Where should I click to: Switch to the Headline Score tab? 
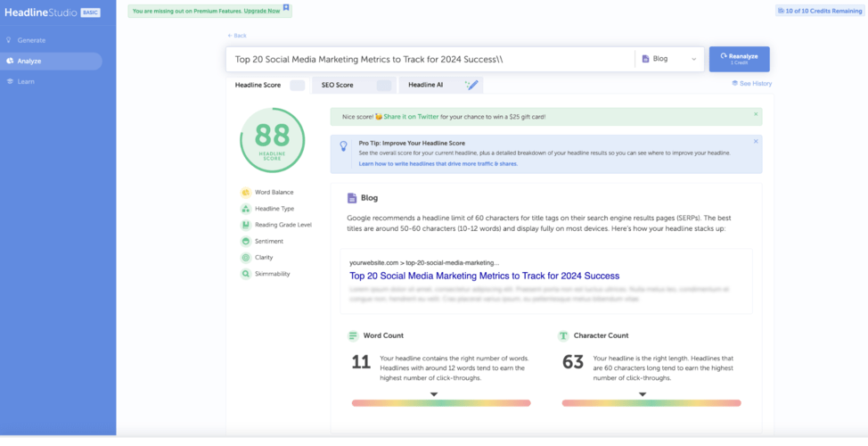[267, 86]
